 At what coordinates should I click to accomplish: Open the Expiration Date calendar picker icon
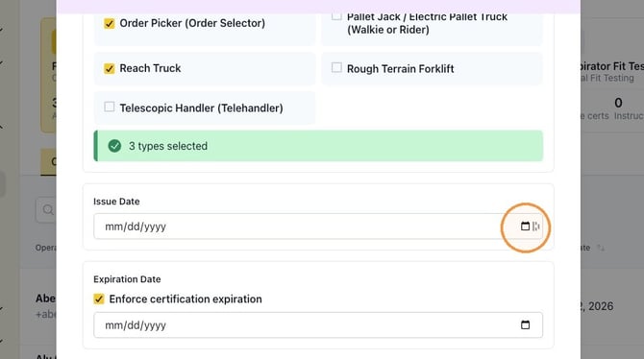click(525, 325)
